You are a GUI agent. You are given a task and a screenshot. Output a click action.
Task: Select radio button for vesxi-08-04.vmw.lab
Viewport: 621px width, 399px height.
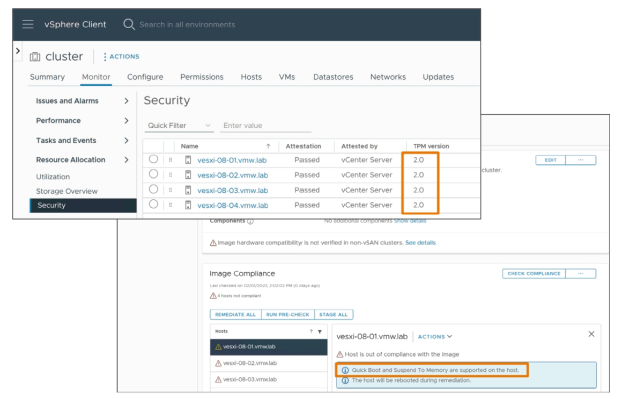[153, 204]
